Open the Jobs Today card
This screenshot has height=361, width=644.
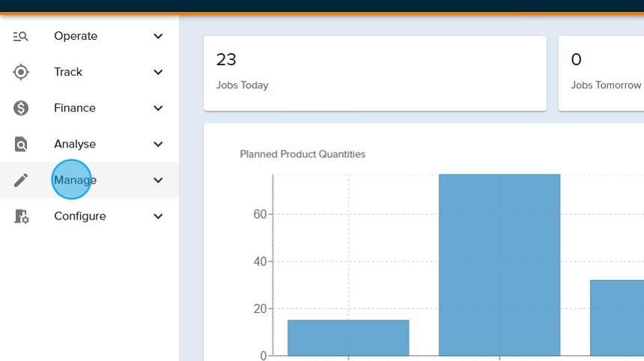click(374, 73)
